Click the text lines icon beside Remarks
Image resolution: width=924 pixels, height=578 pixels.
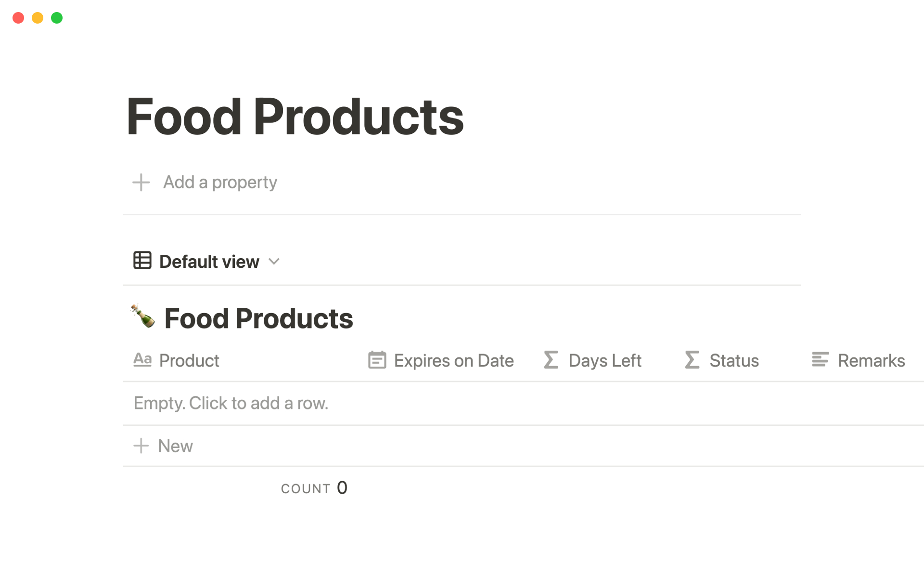point(820,360)
